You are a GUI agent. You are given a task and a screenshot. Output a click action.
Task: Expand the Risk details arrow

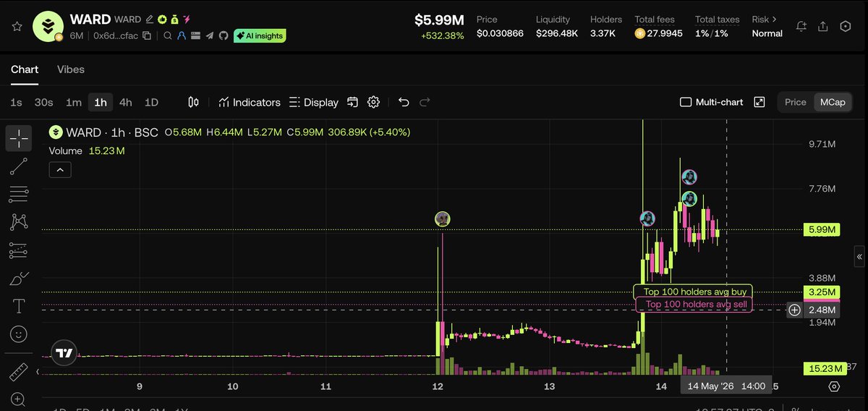pos(775,20)
